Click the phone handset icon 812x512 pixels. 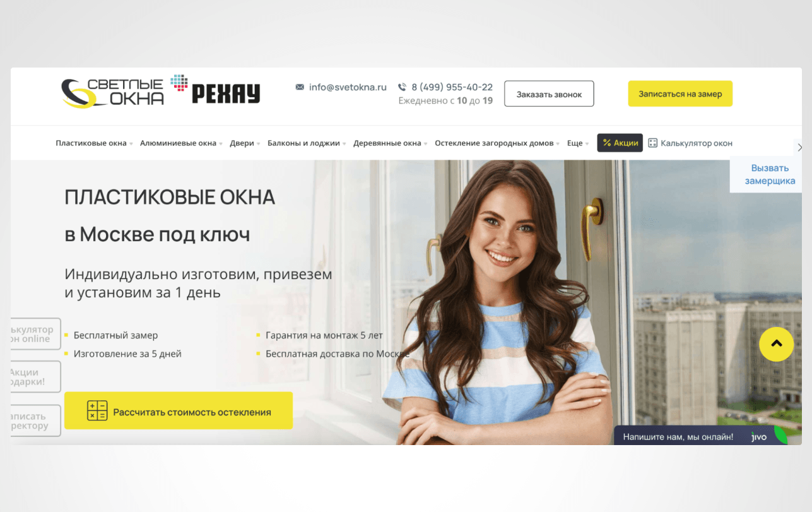click(x=402, y=87)
